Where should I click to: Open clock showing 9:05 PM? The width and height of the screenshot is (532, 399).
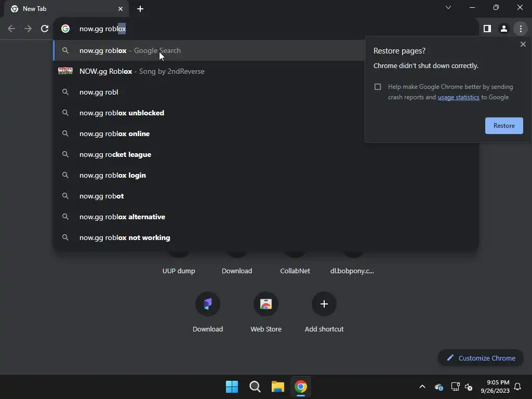point(495,387)
